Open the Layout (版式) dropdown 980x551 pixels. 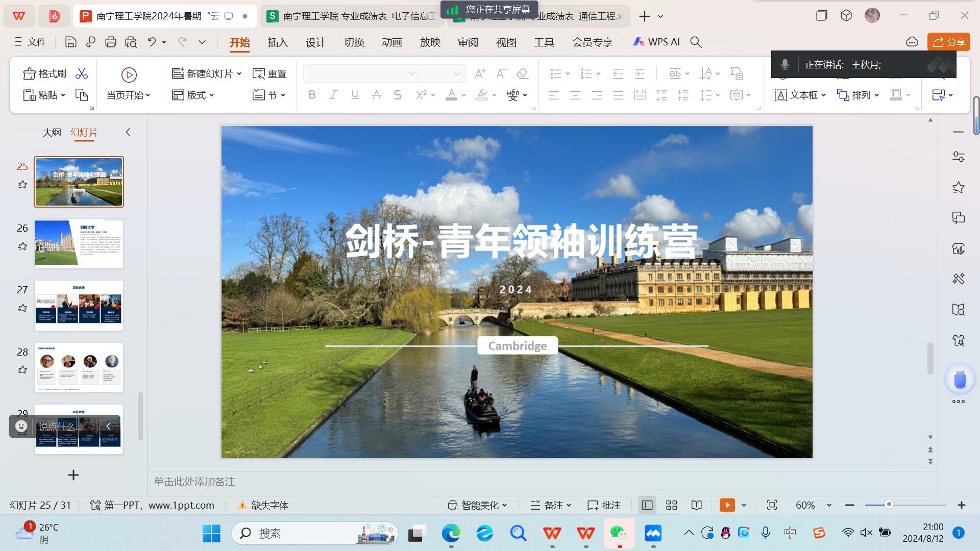pyautogui.click(x=193, y=95)
